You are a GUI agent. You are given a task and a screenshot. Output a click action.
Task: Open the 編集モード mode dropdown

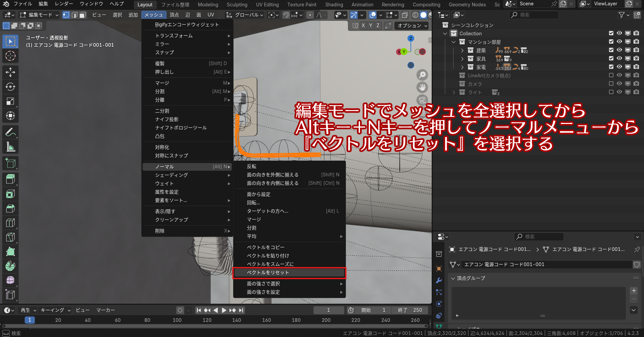(x=39, y=15)
